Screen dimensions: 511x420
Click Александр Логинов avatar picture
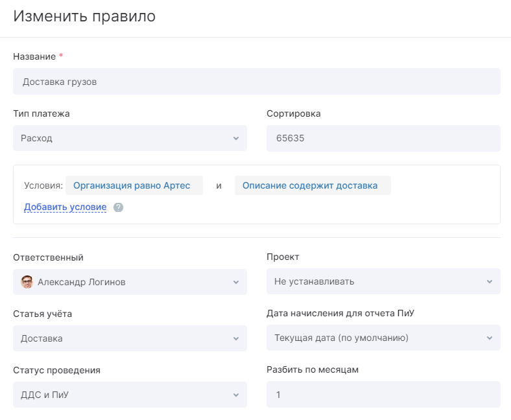click(27, 282)
